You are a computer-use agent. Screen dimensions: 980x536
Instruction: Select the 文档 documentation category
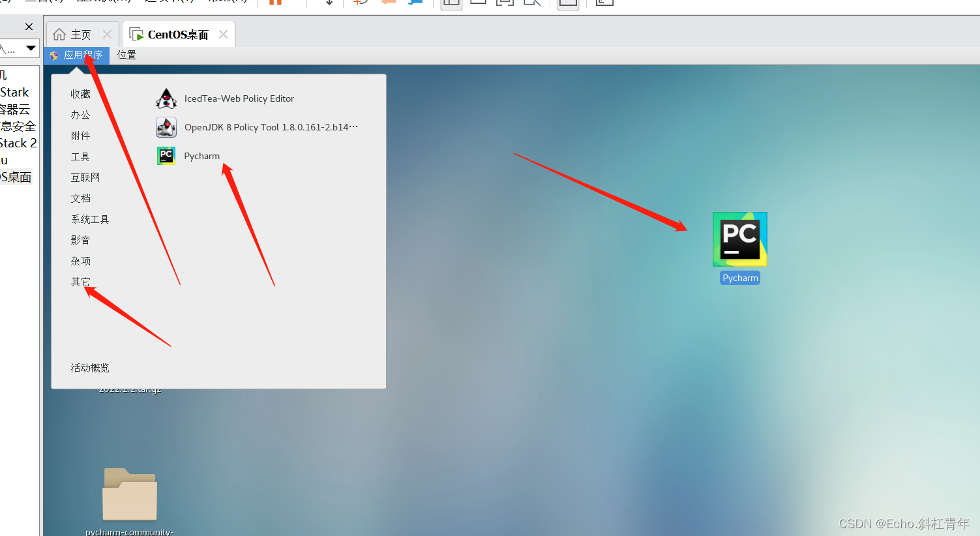coord(81,198)
